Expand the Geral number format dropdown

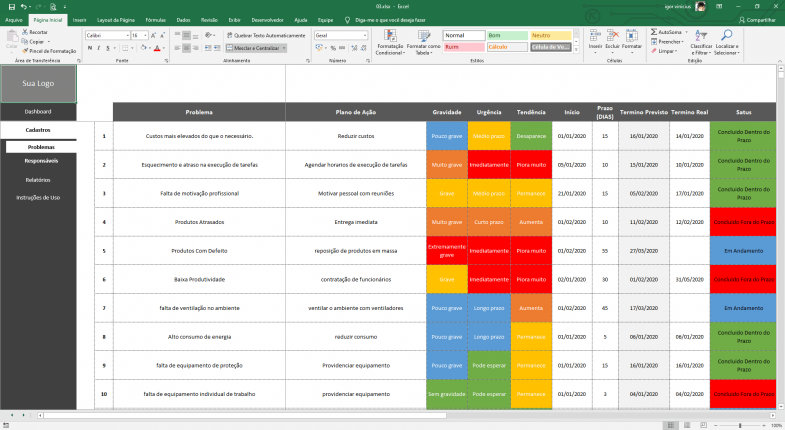pos(367,34)
